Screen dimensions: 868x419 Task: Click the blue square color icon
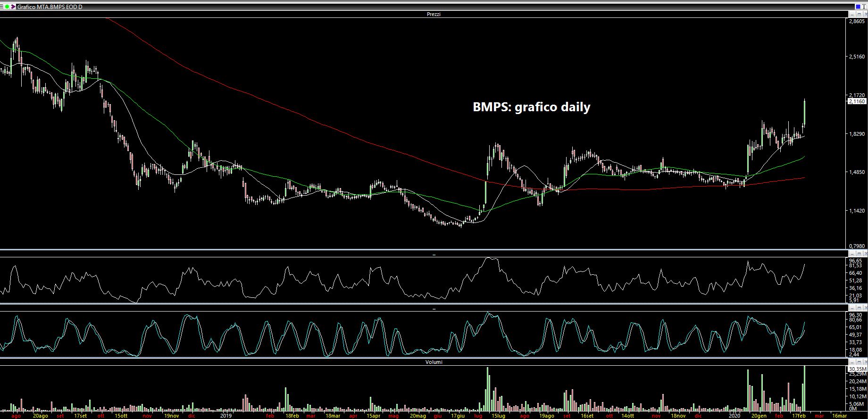coord(858,7)
